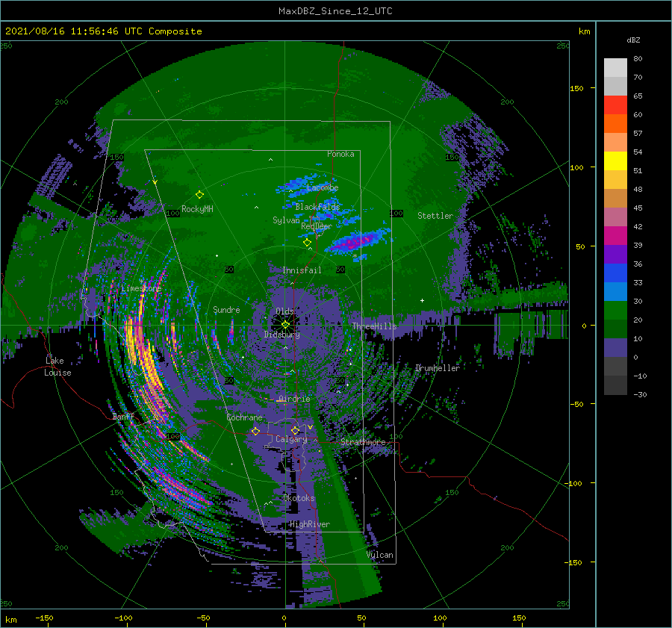Click the RedDeer city label
Viewport: 672px width, 628px height.
(x=317, y=226)
